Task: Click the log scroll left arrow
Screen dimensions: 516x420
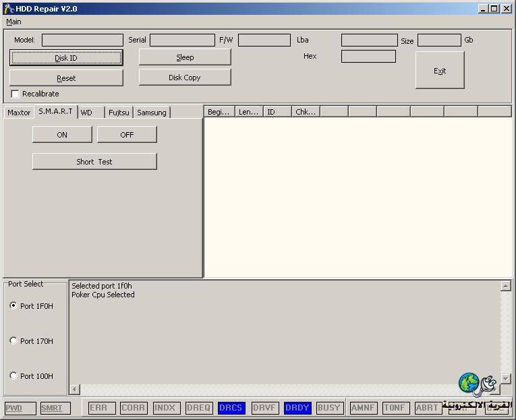Action: tap(75, 390)
